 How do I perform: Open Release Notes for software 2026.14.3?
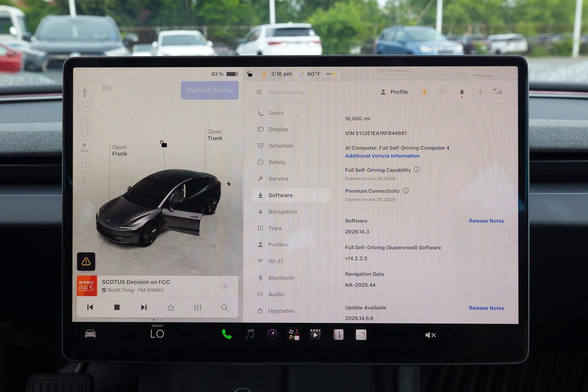click(486, 221)
